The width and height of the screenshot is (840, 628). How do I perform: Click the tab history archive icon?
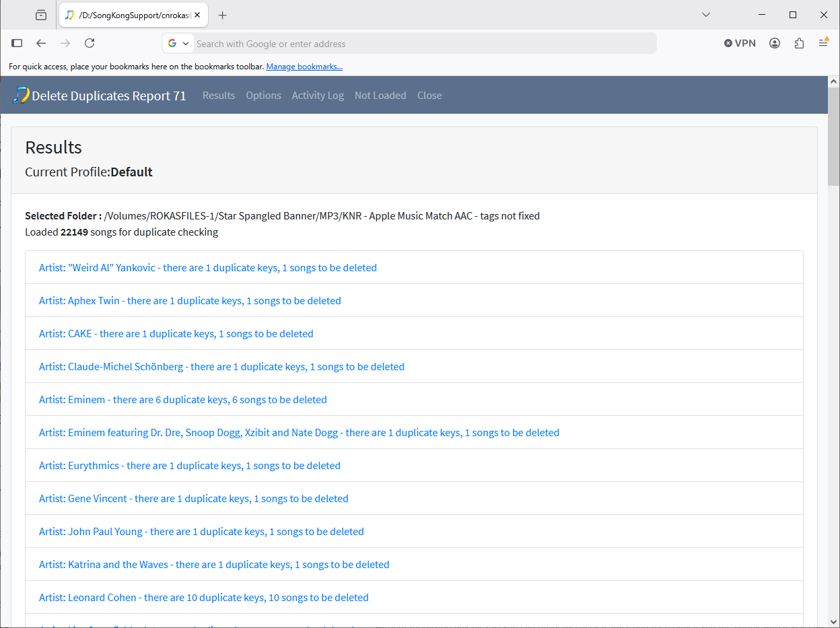point(41,15)
